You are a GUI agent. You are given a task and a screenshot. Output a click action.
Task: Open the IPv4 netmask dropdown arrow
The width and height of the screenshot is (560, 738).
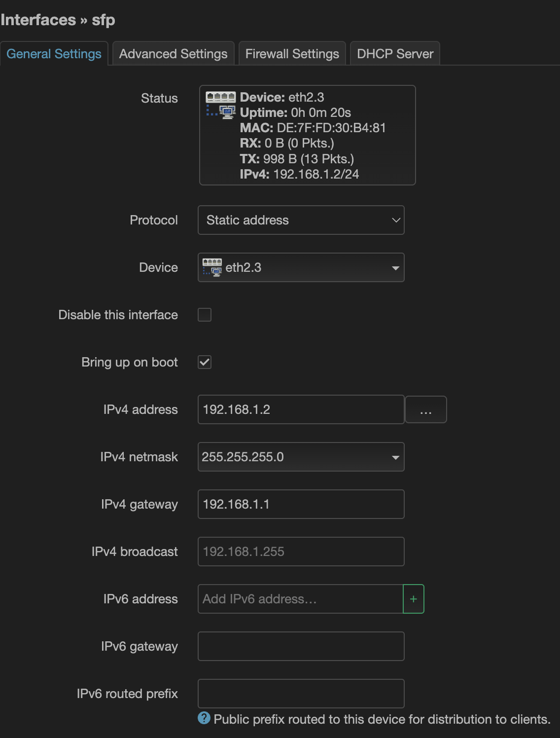click(x=395, y=457)
